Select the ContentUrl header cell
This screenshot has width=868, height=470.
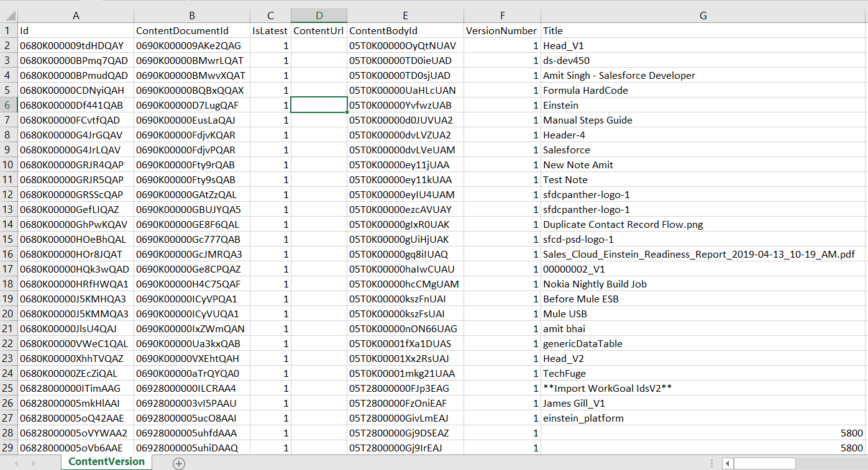click(x=319, y=30)
